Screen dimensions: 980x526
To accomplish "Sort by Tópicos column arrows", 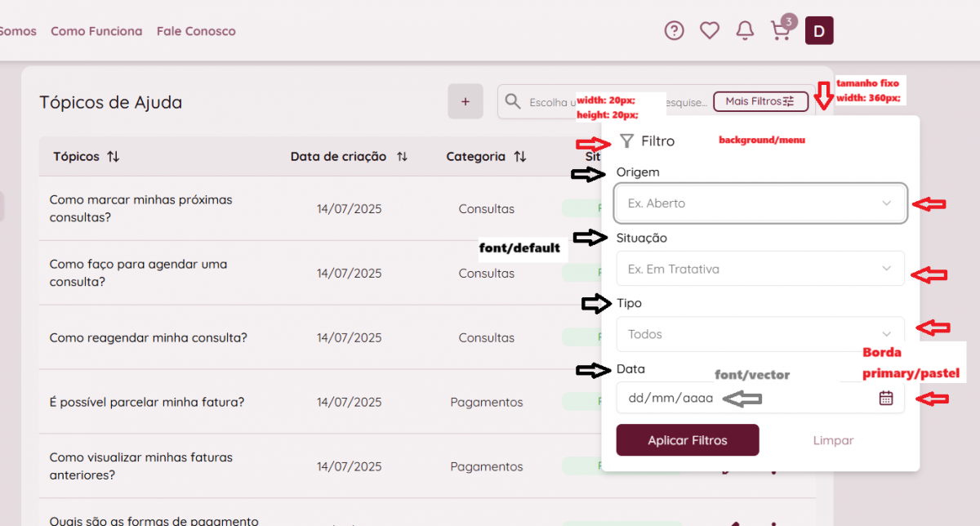I will [114, 157].
